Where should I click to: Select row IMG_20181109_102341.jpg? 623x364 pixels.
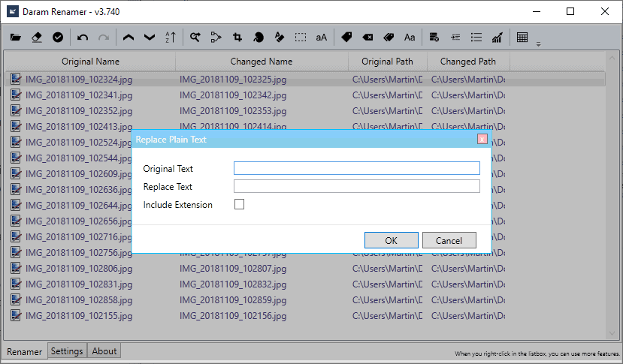point(305,95)
